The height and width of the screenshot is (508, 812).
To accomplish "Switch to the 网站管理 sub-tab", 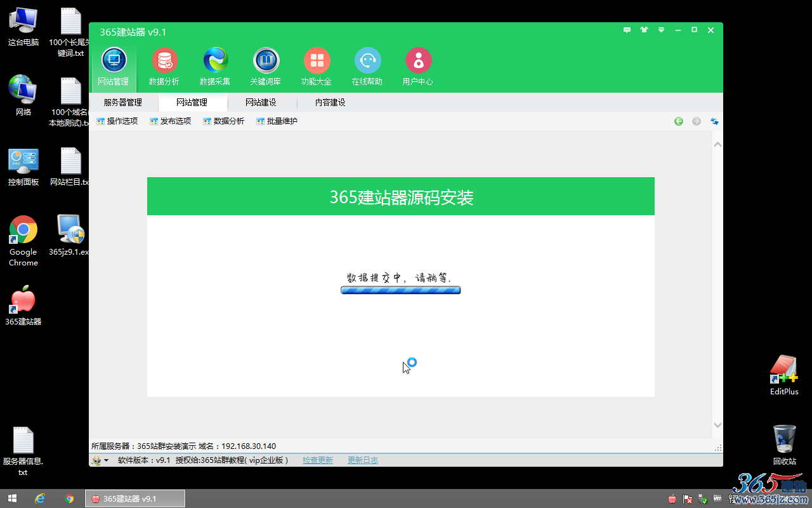I will 192,102.
